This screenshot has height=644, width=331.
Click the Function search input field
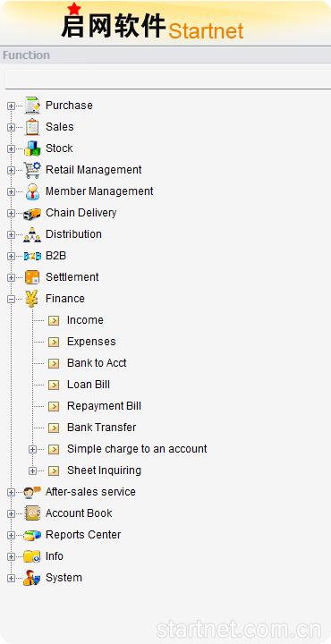point(168,79)
